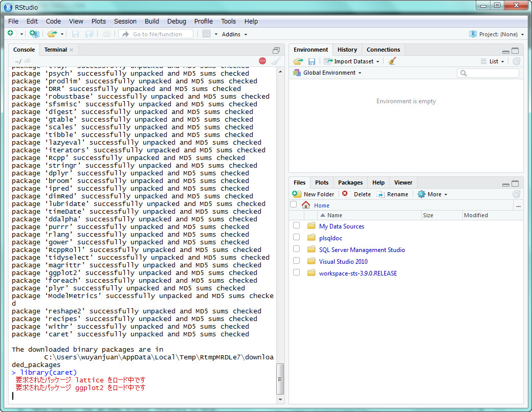This screenshot has height=412, width=532.
Task: Maximize the Environment pane
Action: (515, 51)
